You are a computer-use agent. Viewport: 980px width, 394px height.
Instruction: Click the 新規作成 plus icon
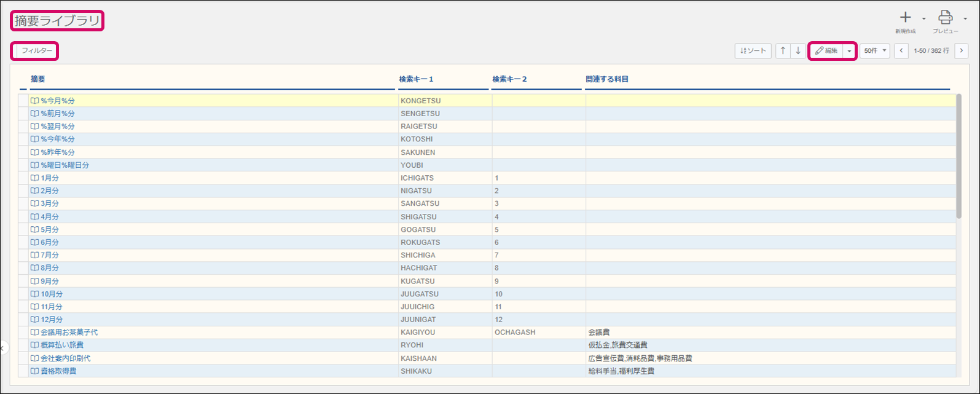click(905, 18)
